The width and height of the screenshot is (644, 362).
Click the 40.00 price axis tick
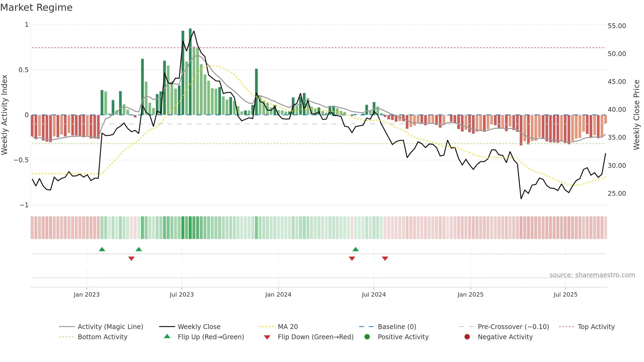pyautogui.click(x=617, y=110)
